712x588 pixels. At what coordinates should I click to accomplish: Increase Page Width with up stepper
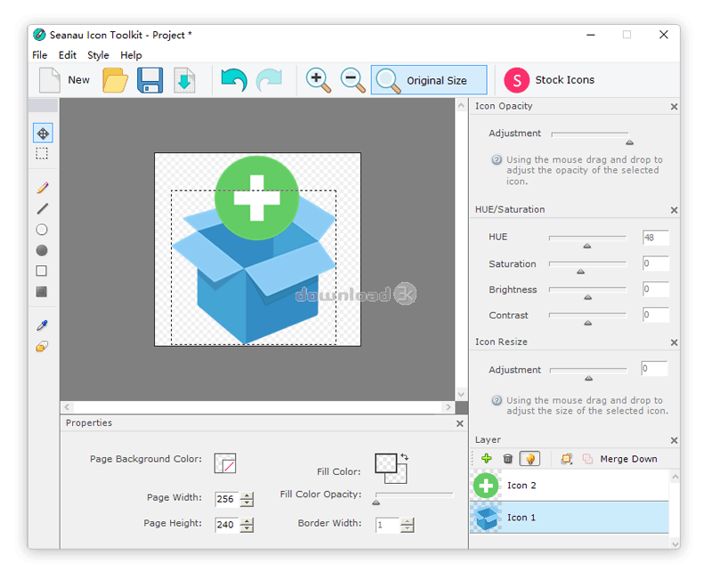click(247, 495)
